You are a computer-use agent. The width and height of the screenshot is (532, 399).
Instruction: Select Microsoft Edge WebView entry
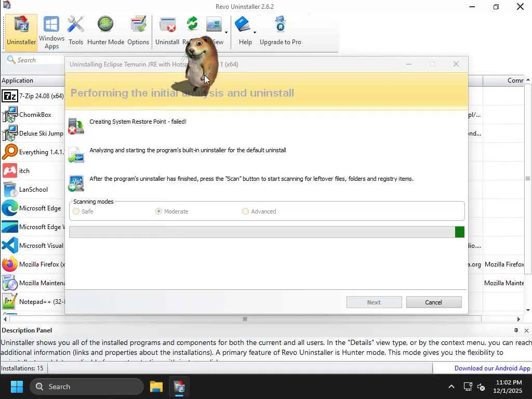[x=33, y=227]
